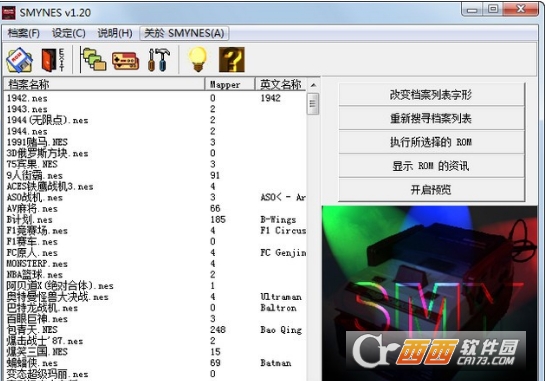This screenshot has width=546, height=381.
Task: Open the 说明(H) menu
Action: (115, 33)
